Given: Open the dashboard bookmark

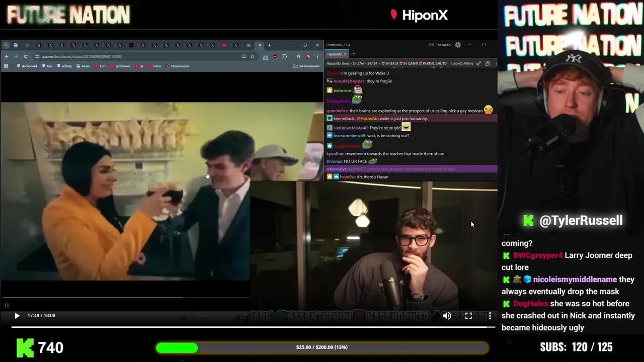Looking at the screenshot, I should tap(27, 66).
